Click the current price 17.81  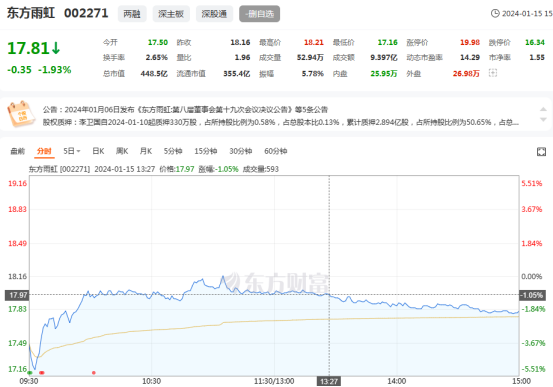(x=28, y=48)
